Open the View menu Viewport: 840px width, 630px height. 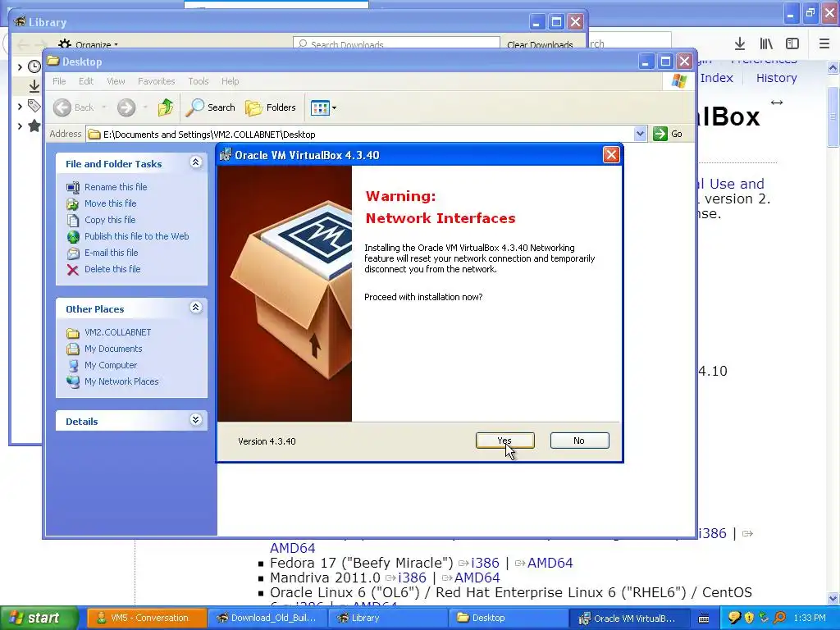116,81
